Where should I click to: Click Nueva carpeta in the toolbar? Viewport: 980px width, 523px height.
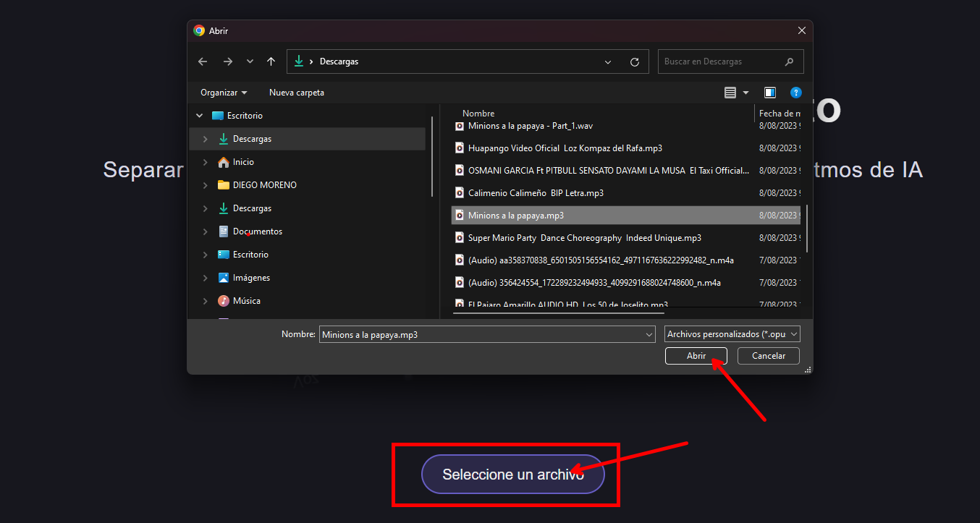(x=297, y=93)
